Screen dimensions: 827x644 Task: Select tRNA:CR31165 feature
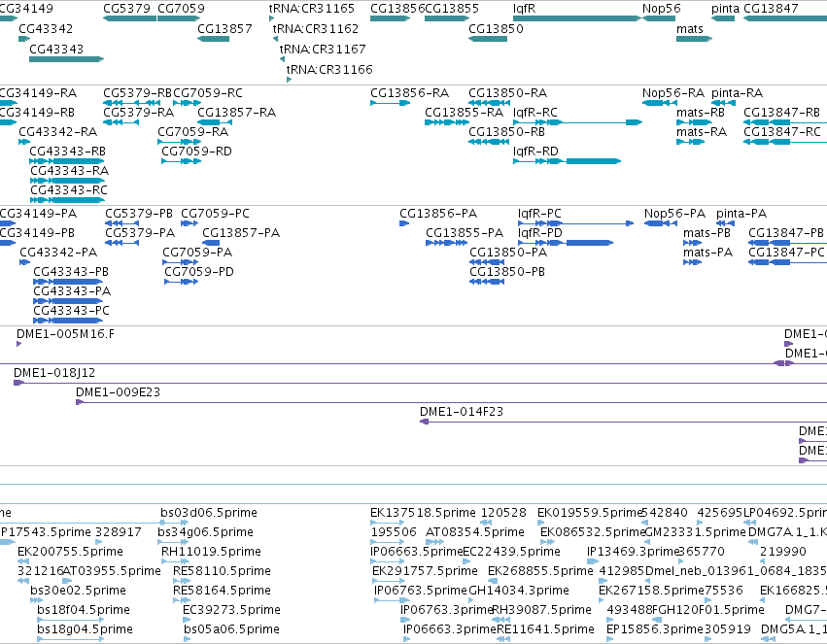click(x=271, y=18)
